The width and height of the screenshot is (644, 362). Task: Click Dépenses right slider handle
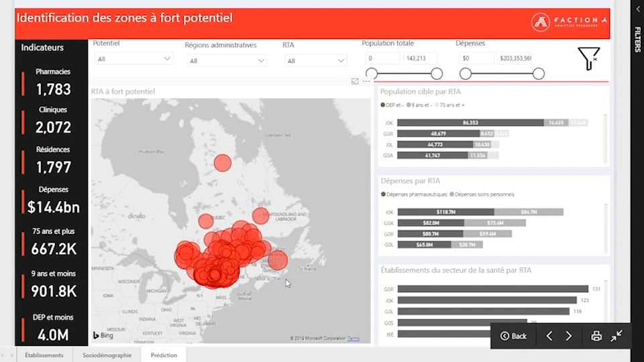pos(539,74)
